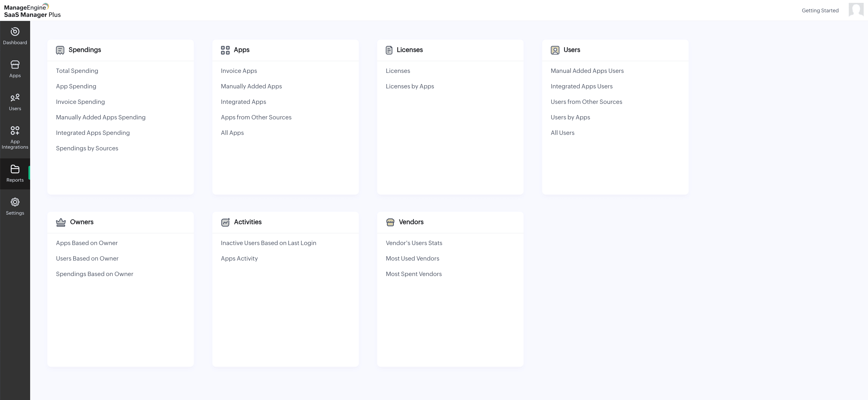Open Getting Started in header
868x400 pixels.
click(820, 11)
